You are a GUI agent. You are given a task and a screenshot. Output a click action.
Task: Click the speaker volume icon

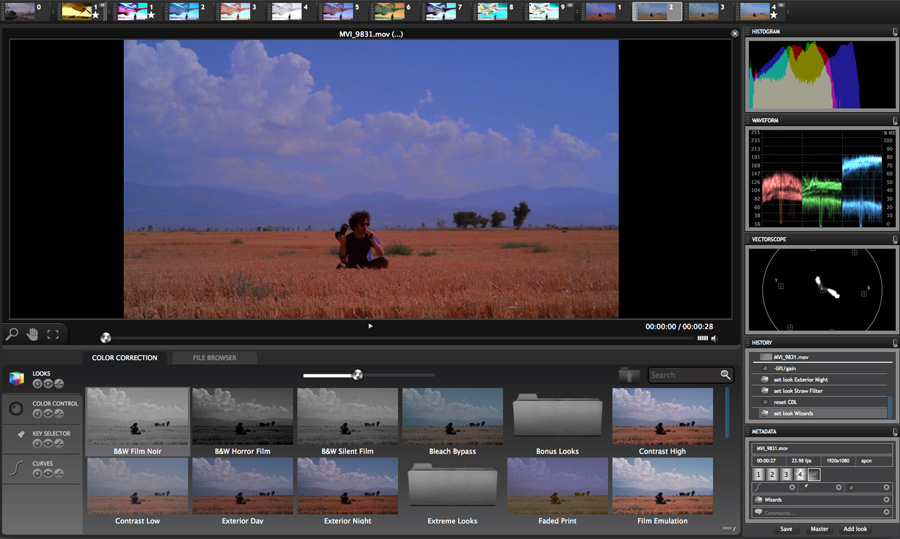click(x=714, y=338)
